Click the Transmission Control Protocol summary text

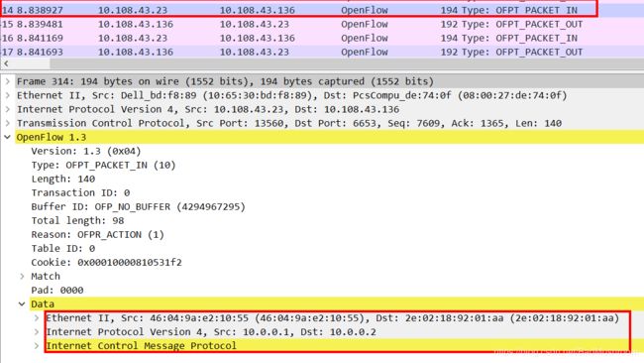click(x=289, y=123)
